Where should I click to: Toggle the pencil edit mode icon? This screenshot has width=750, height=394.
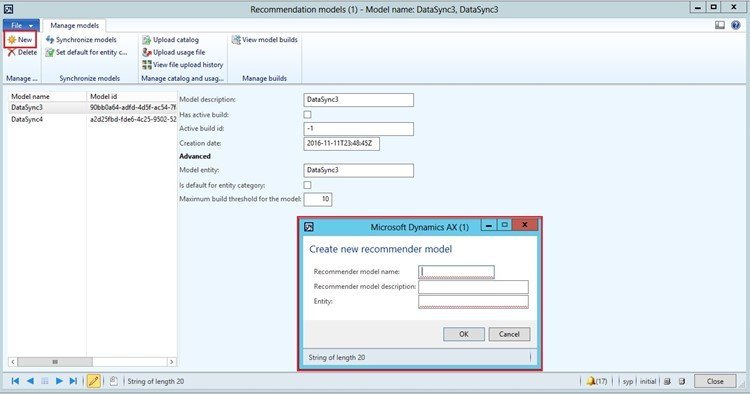pyautogui.click(x=94, y=381)
